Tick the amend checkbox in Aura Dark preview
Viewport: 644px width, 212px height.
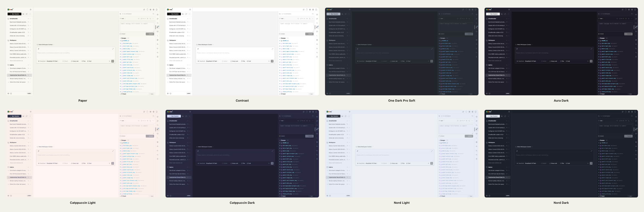599,34
